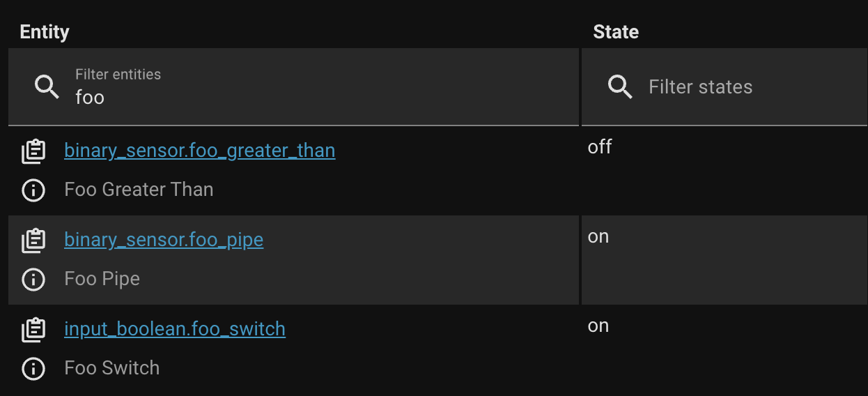This screenshot has width=868, height=396.
Task: Click the Foo Greater Than friendly name
Action: [x=139, y=190]
